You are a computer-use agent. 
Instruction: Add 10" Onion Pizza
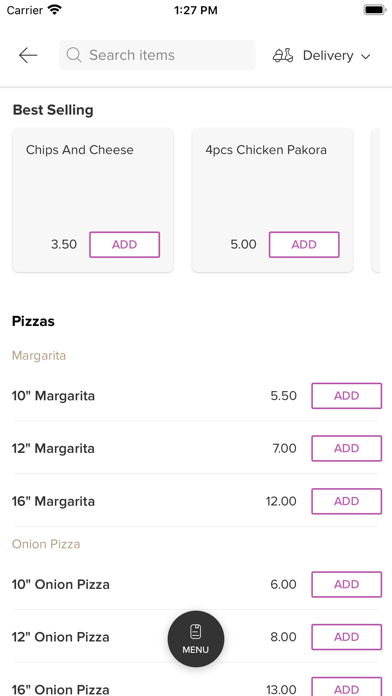pyautogui.click(x=347, y=584)
